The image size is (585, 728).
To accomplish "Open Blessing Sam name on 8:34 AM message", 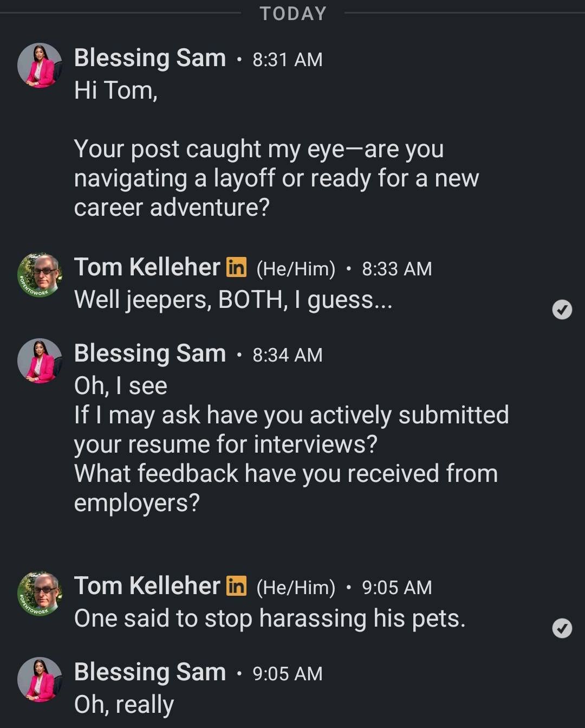I will coord(150,353).
